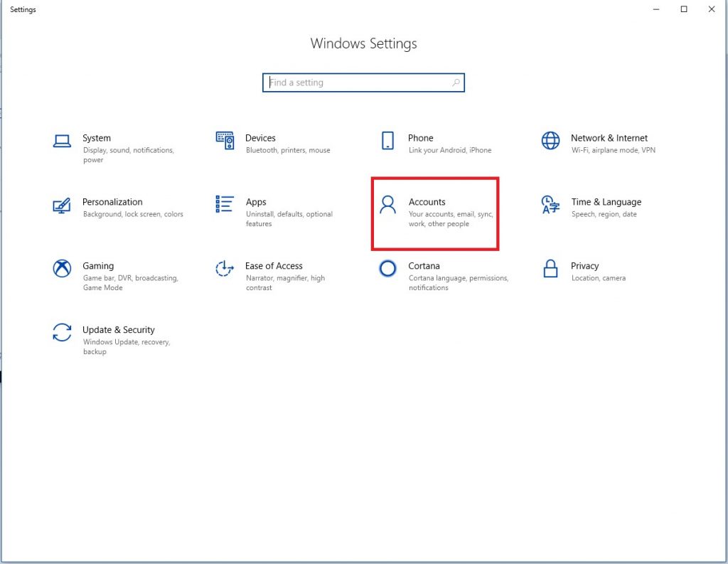This screenshot has width=728, height=564.
Task: Click 'Cortana language, permissions, notifications' description
Action: click(459, 282)
